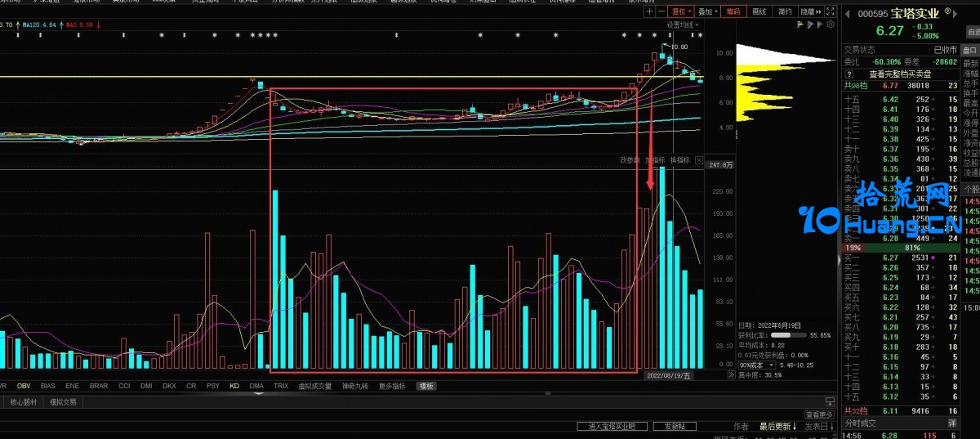Open the 核心题材 tab
980x439 pixels.
coord(24,401)
